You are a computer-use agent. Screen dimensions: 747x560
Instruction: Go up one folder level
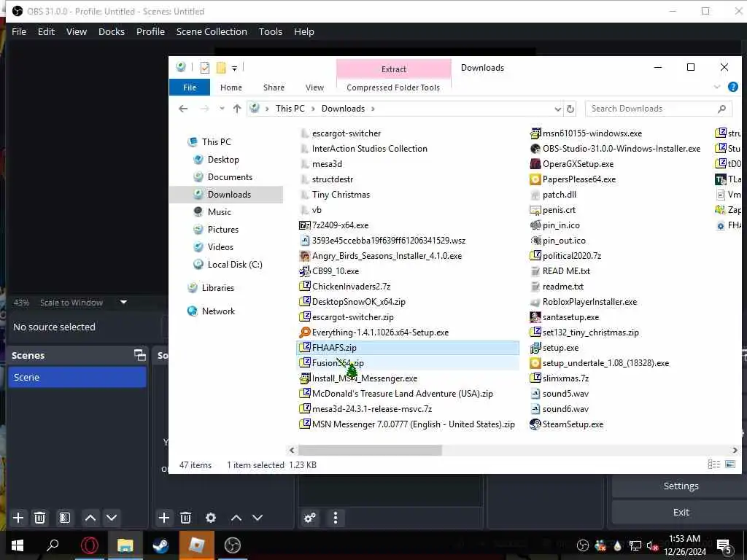point(237,109)
